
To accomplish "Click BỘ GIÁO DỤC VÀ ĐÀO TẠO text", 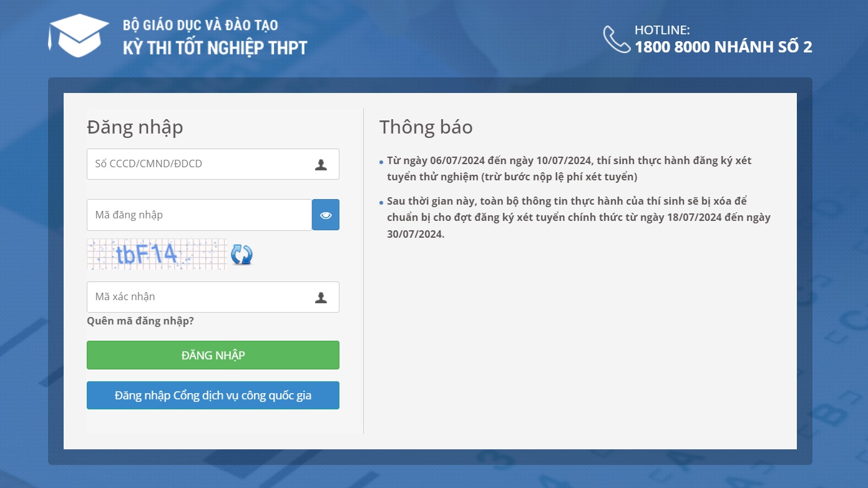I will 200,26.
